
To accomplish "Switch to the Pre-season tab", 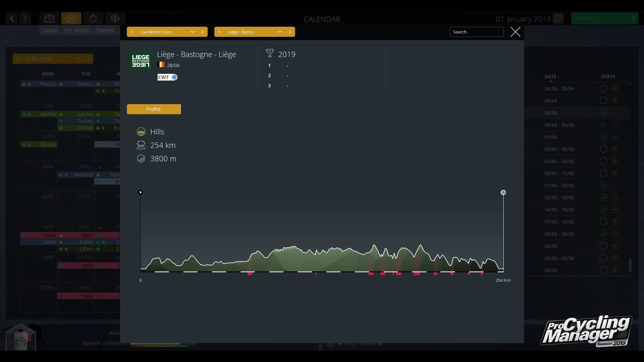I will tap(77, 30).
